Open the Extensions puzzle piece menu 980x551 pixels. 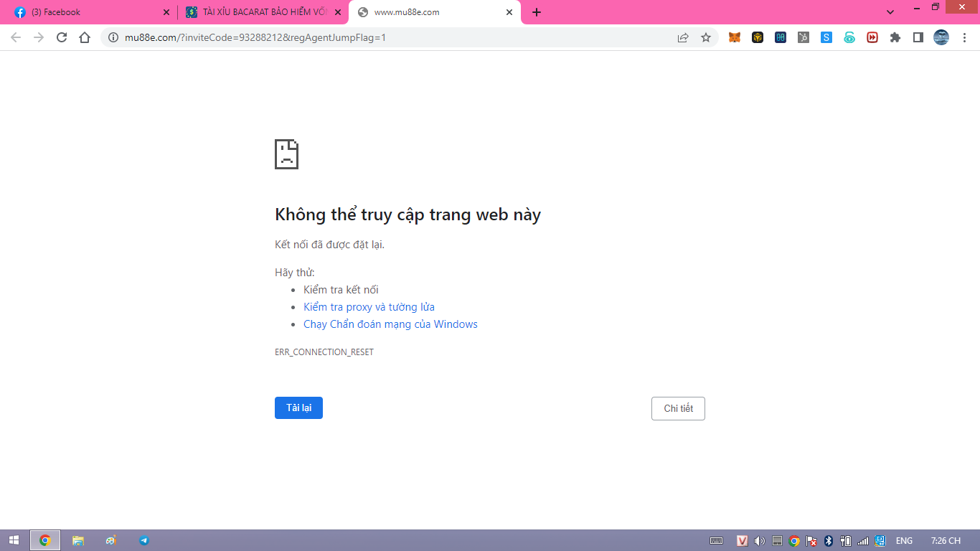[895, 37]
